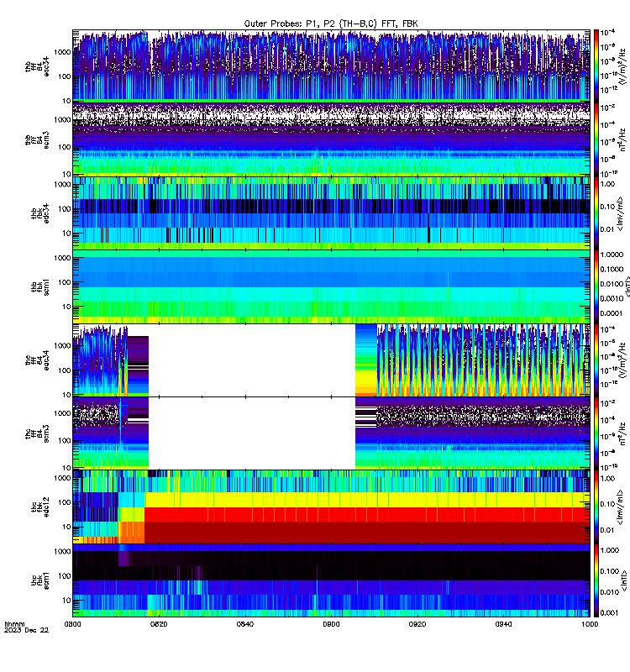Click the 100 tick label on the thb fff scm3 axis
Image resolution: width=630 pixels, height=672 pixels.
[65, 147]
